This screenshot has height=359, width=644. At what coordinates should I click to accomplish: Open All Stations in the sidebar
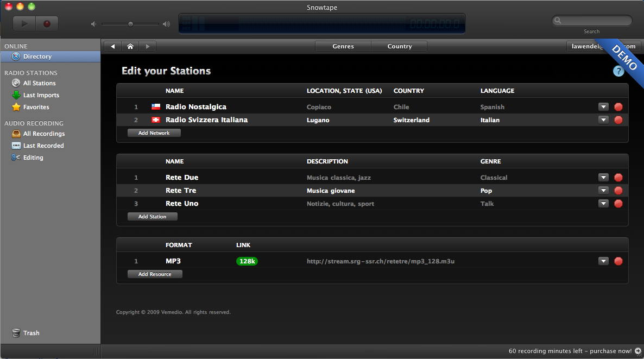(40, 83)
